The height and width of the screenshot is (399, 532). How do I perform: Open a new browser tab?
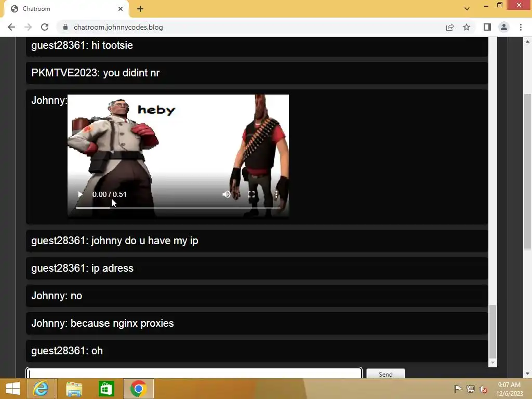140,9
